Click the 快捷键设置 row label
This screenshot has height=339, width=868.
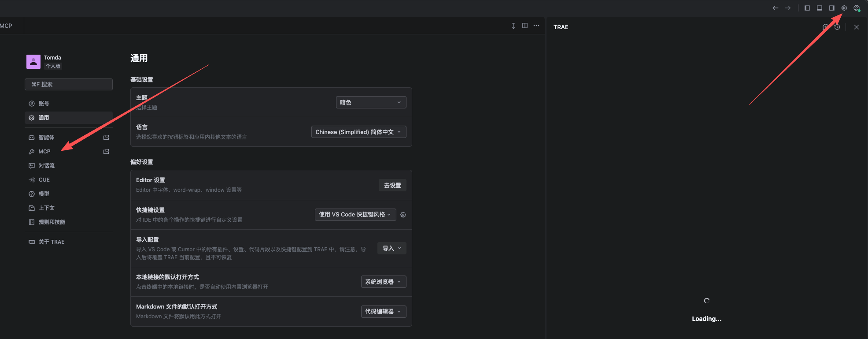(150, 210)
